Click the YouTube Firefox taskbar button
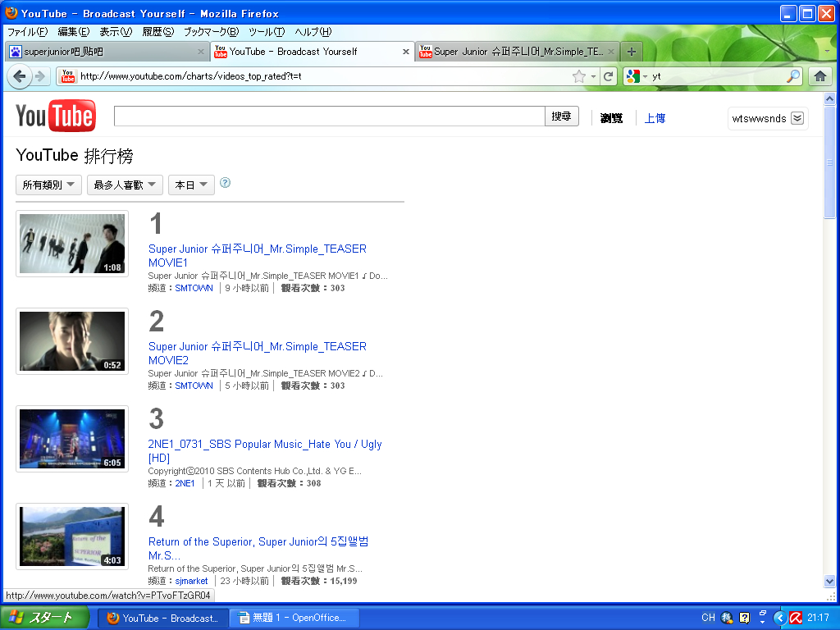 [x=163, y=618]
